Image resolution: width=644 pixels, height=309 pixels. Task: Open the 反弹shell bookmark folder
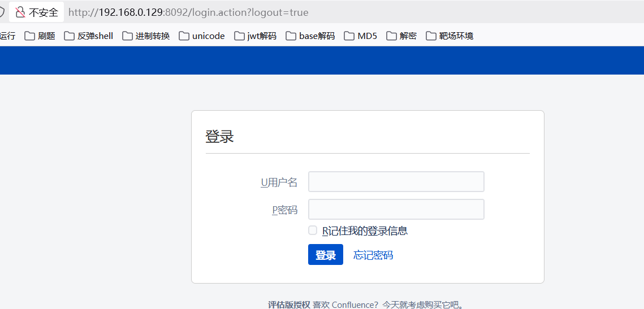(x=89, y=36)
